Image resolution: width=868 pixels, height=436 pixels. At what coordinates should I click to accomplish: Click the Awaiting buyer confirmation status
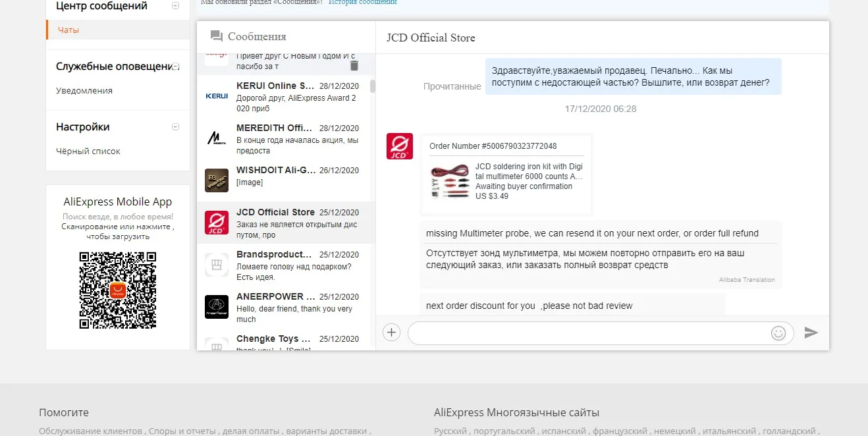[524, 186]
